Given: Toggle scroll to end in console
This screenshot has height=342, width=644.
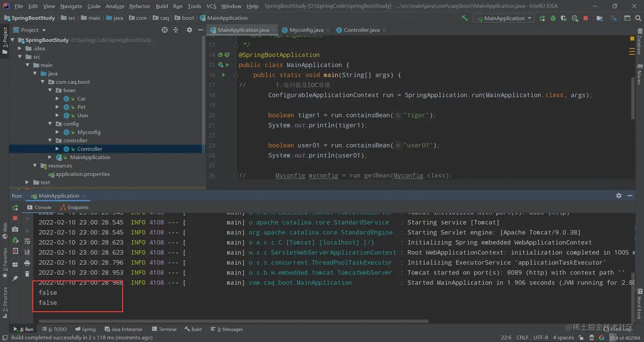Looking at the screenshot, I should click(27, 252).
